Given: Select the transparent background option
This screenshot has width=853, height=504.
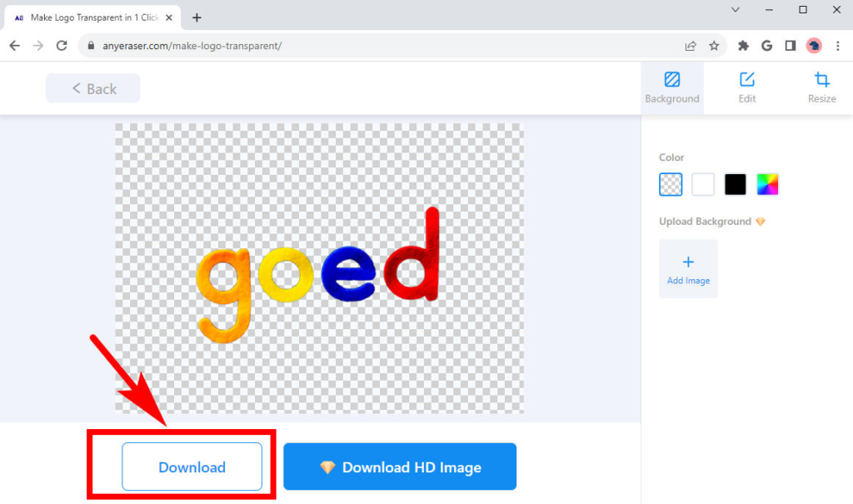Looking at the screenshot, I should click(671, 184).
